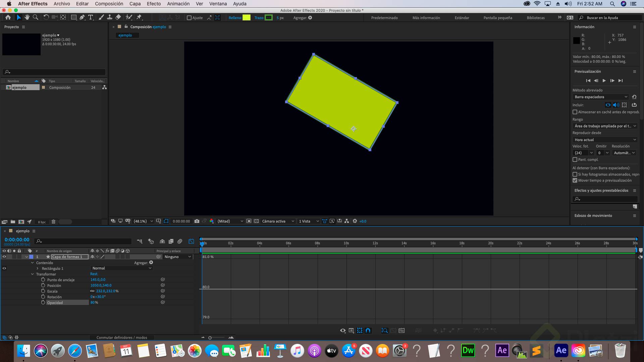The image size is (644, 362).
Task: Select the Rotation tool in the toolbar
Action: point(46,17)
